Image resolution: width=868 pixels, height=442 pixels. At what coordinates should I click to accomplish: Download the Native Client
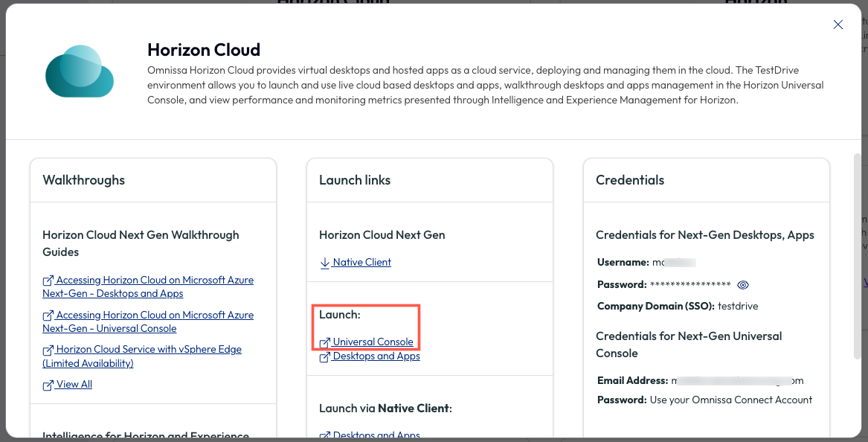[x=361, y=262]
